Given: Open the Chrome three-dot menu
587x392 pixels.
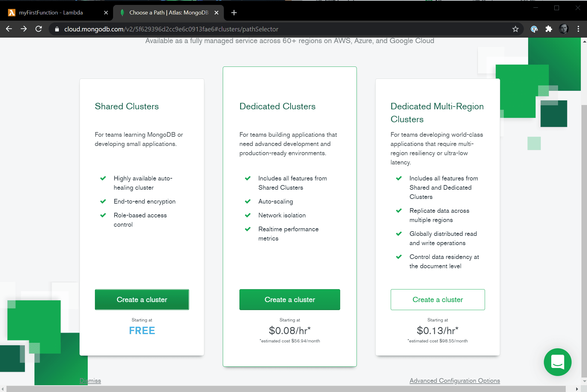Looking at the screenshot, I should 578,29.
